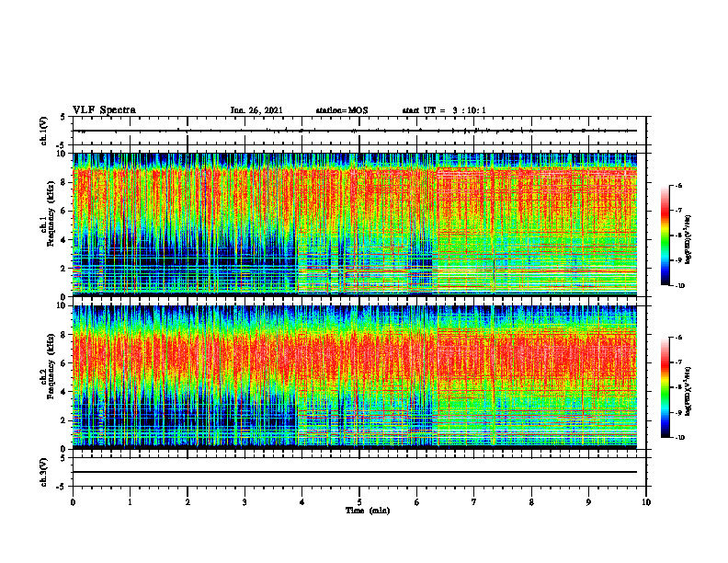Viewport: 728px width, 563px height.
Task: Click time axis tick label "7"
Action: pos(474,502)
